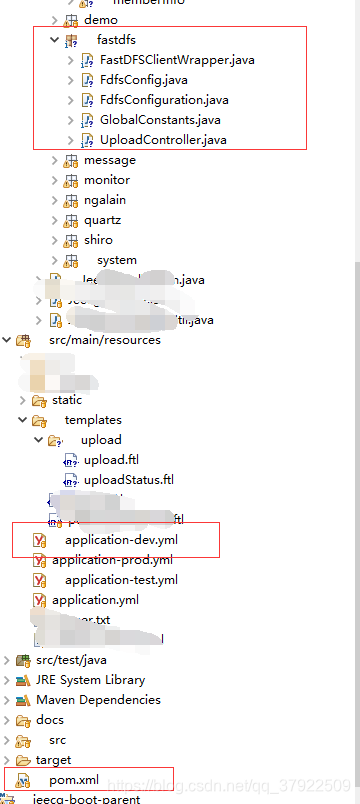Collapse the templates folder
This screenshot has width=360, height=804.
[x=23, y=420]
